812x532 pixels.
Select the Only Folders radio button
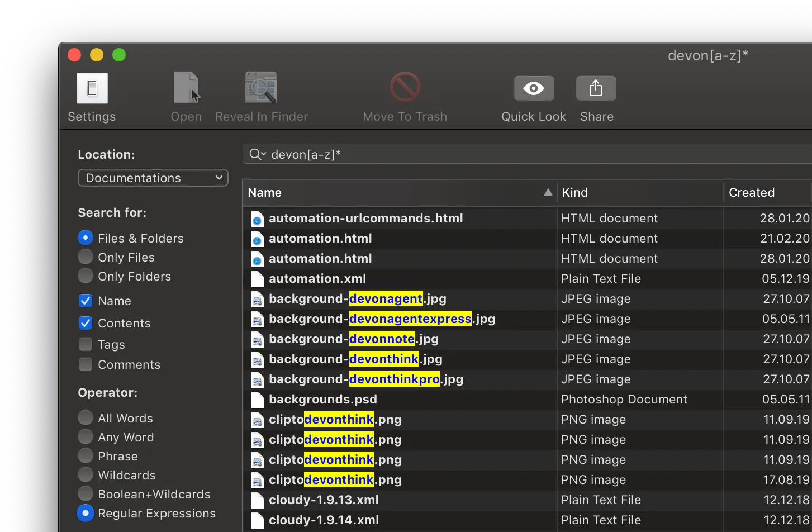85,276
